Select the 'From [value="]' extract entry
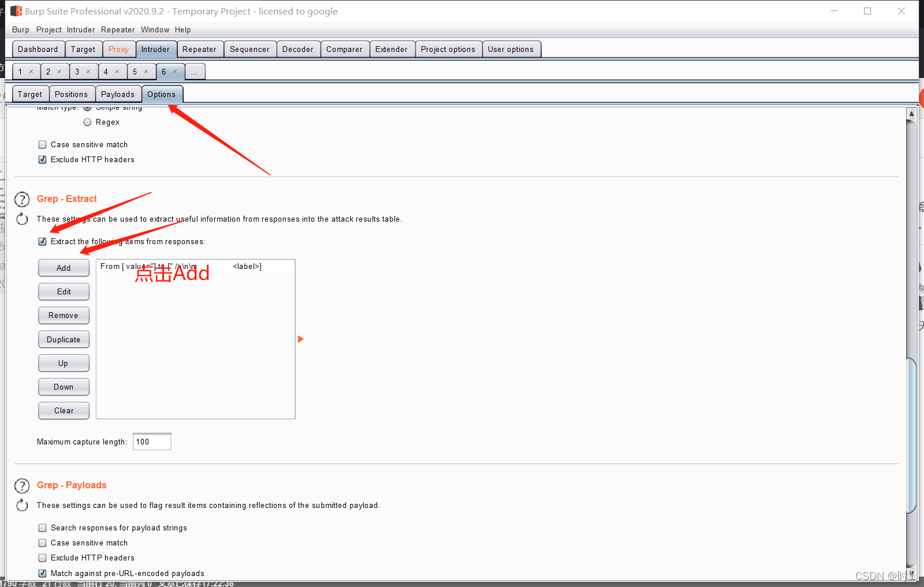 [195, 267]
